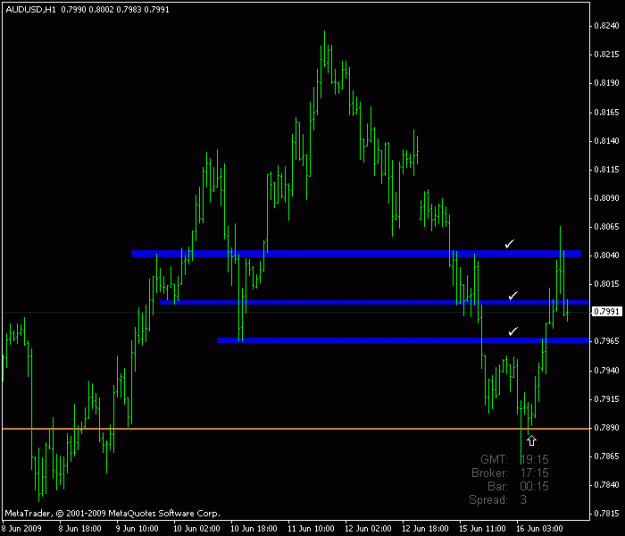Select the orange horizontal line at 0.7890

(x=296, y=429)
